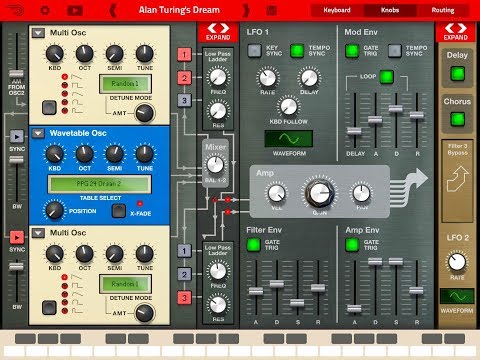Save preset with disk icon
The width and height of the screenshot is (480, 360).
pos(272,11)
